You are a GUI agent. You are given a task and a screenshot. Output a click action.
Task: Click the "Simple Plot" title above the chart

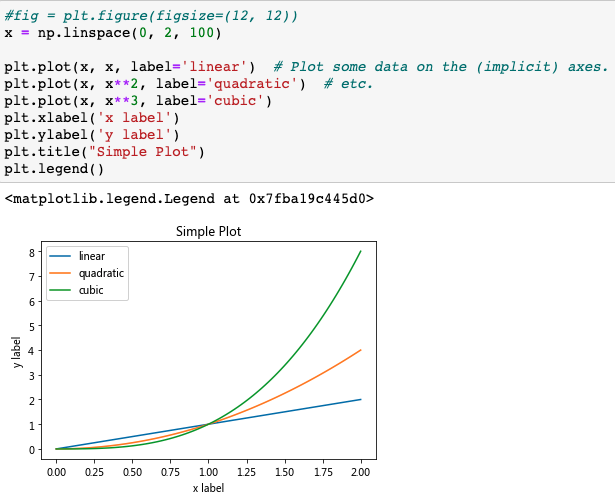coord(208,231)
